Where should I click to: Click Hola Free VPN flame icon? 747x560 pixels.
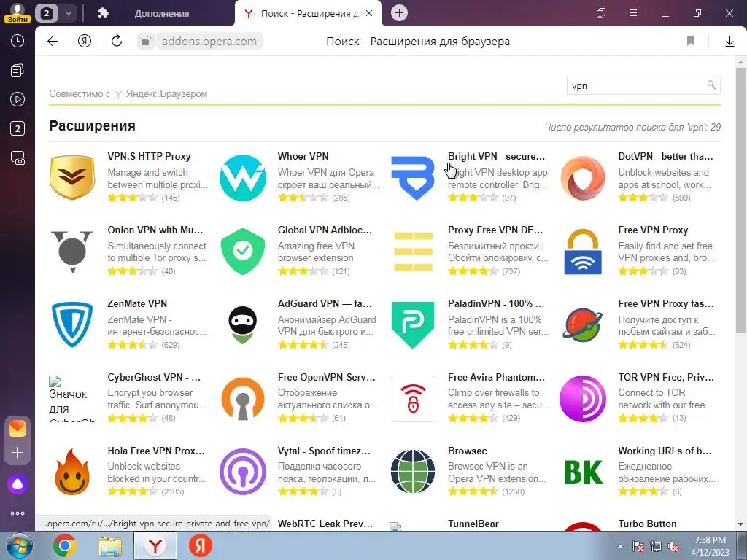(x=72, y=472)
